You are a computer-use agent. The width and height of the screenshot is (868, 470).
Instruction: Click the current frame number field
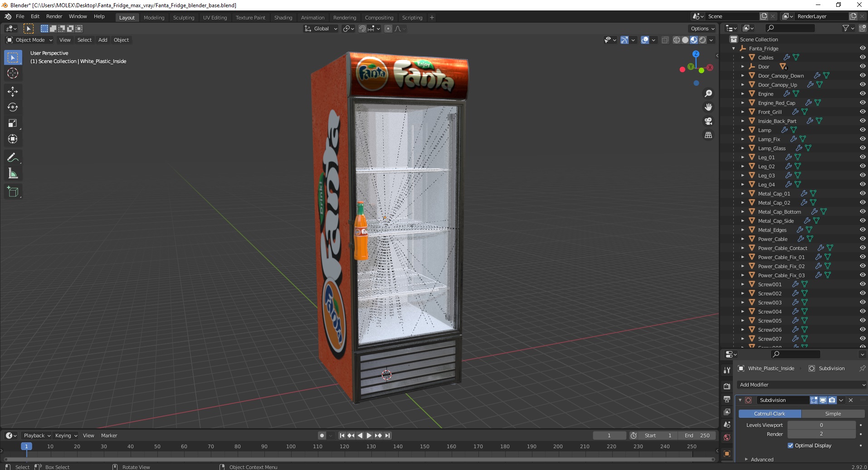click(x=609, y=436)
